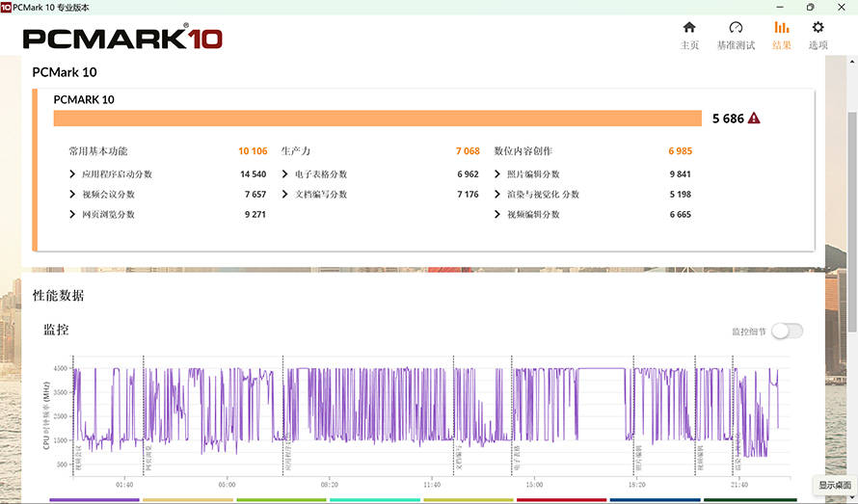This screenshot has height=504, width=858.
Task: Open the 基准测试 gauge icon
Action: pos(736,27)
